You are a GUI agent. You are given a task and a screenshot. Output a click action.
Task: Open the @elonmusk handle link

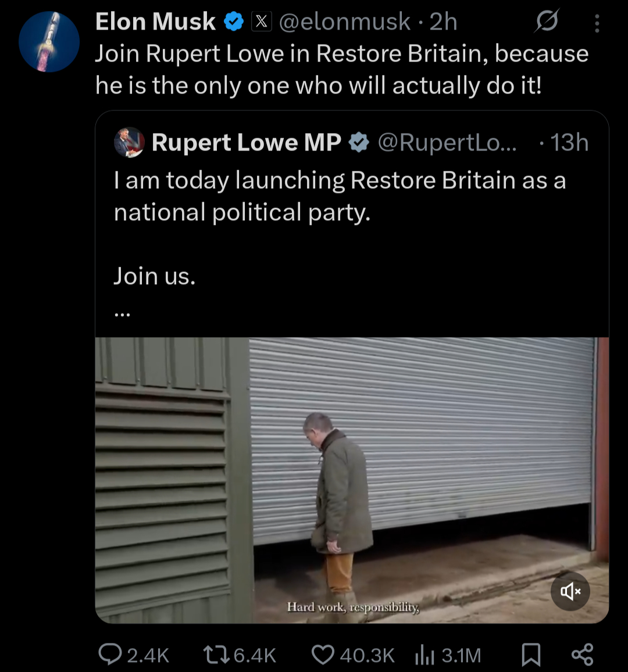tap(344, 22)
